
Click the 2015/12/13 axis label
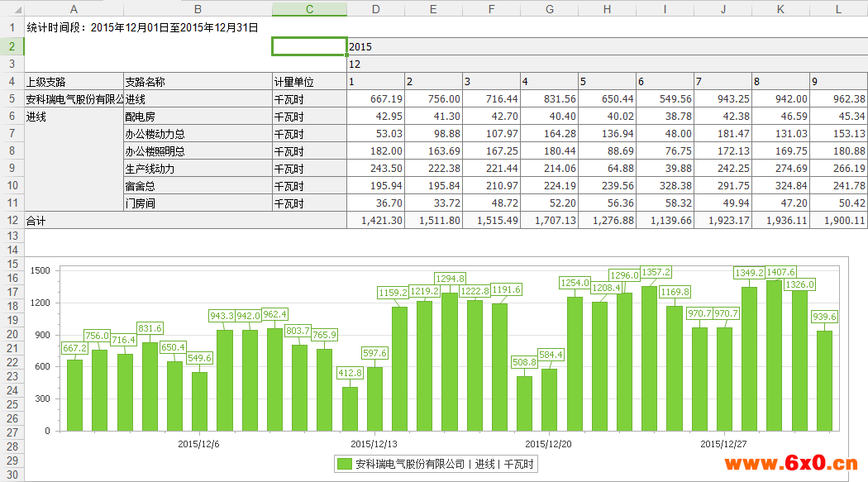(x=374, y=444)
